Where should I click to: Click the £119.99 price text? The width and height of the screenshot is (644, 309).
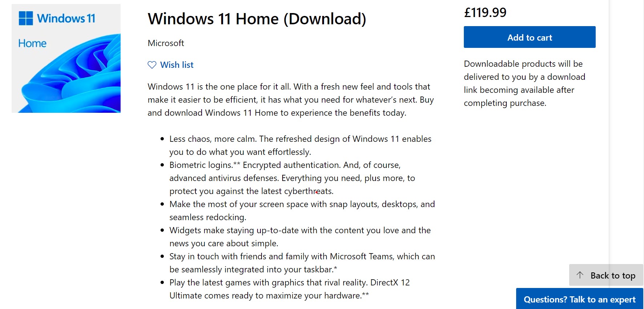point(485,13)
